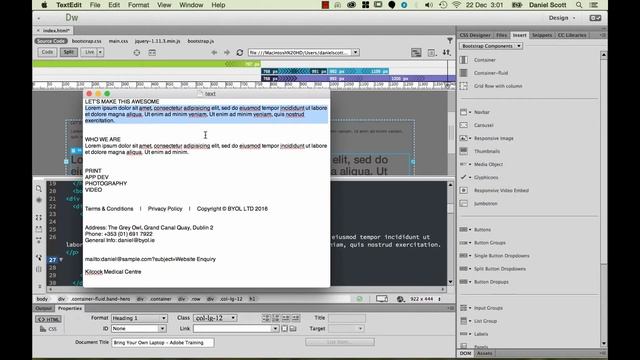The image size is (640, 360).
Task: Switch to the Files panel tab
Action: click(501, 36)
